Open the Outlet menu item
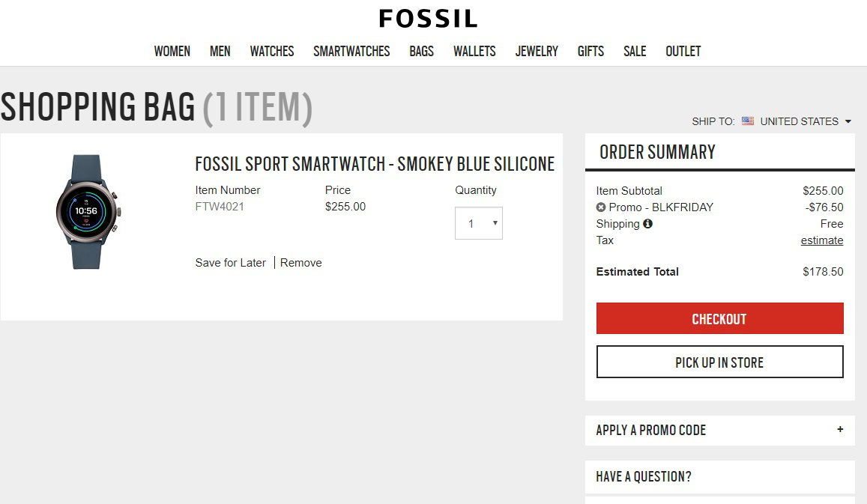Viewport: 867px width, 504px height. 683,52
